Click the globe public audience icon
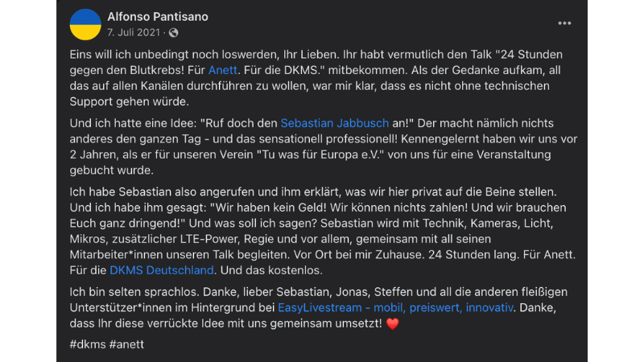 click(174, 33)
